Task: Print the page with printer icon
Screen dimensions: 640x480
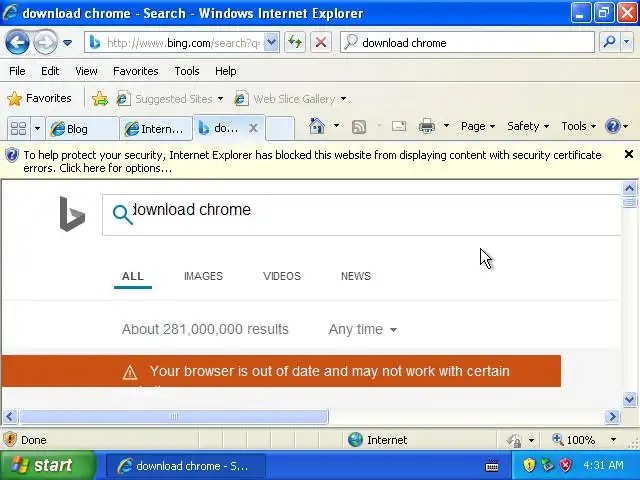Action: pos(427,126)
